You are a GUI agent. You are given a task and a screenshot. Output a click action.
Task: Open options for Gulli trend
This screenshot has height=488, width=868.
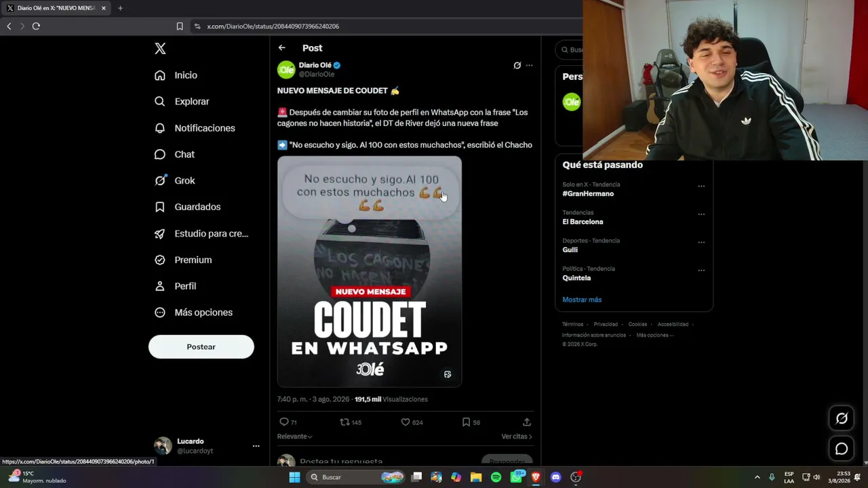tap(701, 243)
